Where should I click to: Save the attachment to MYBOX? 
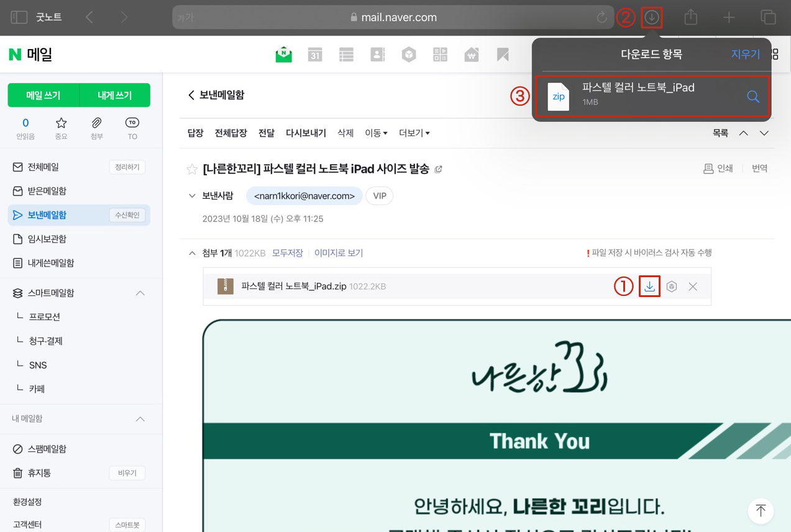point(671,287)
